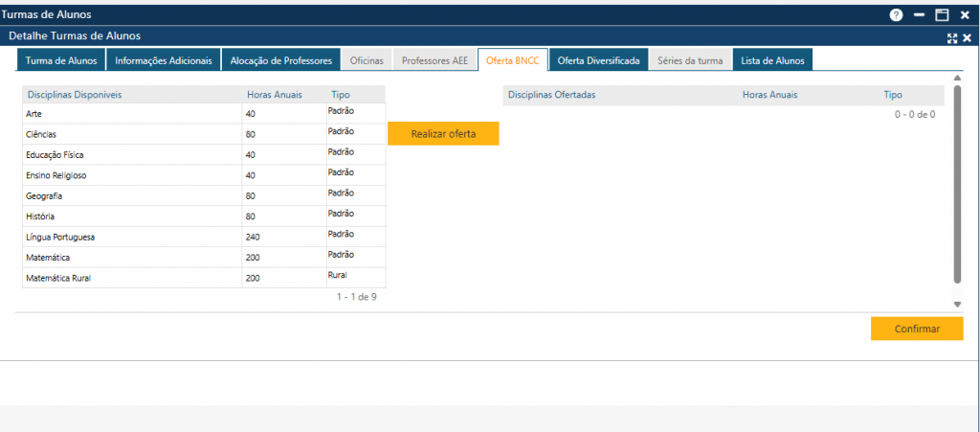Open the Alocação de Professores tab

[280, 60]
